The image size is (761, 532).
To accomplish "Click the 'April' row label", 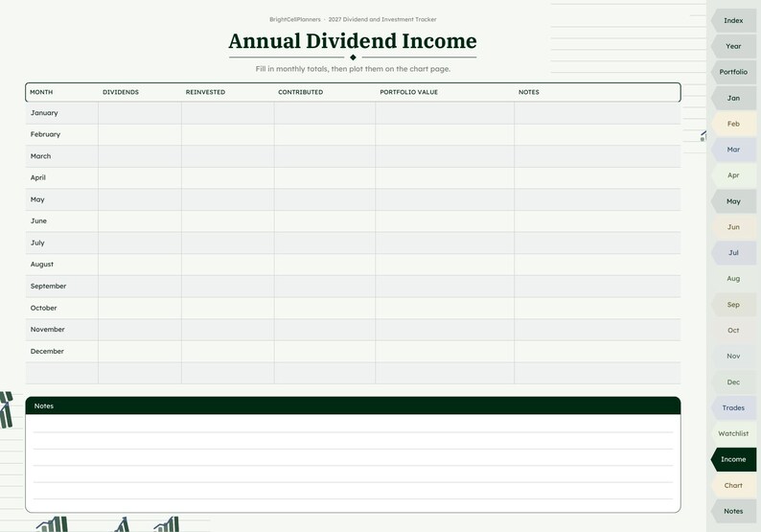I will (37, 177).
